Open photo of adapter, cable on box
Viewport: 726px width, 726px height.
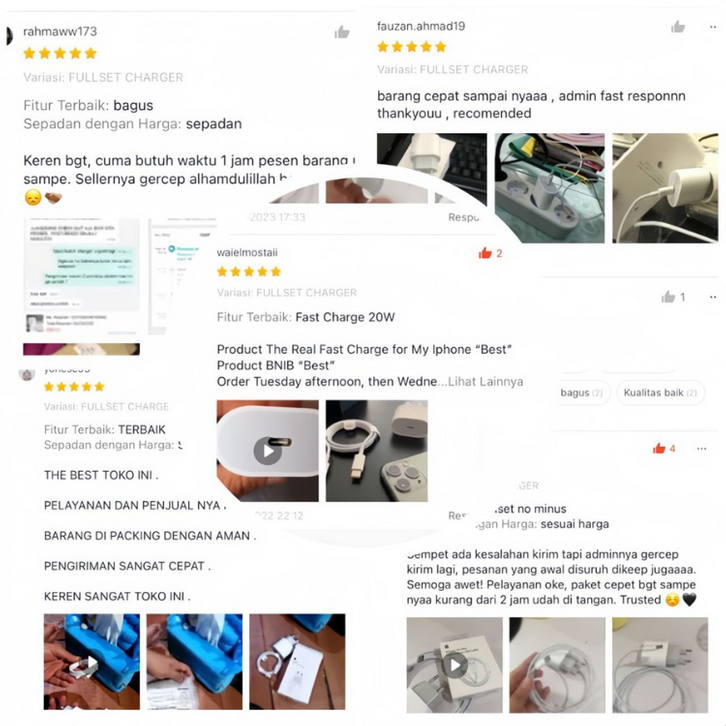pos(297,662)
